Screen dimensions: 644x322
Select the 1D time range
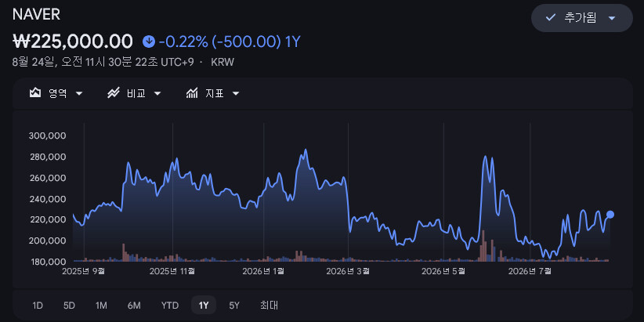(x=38, y=306)
